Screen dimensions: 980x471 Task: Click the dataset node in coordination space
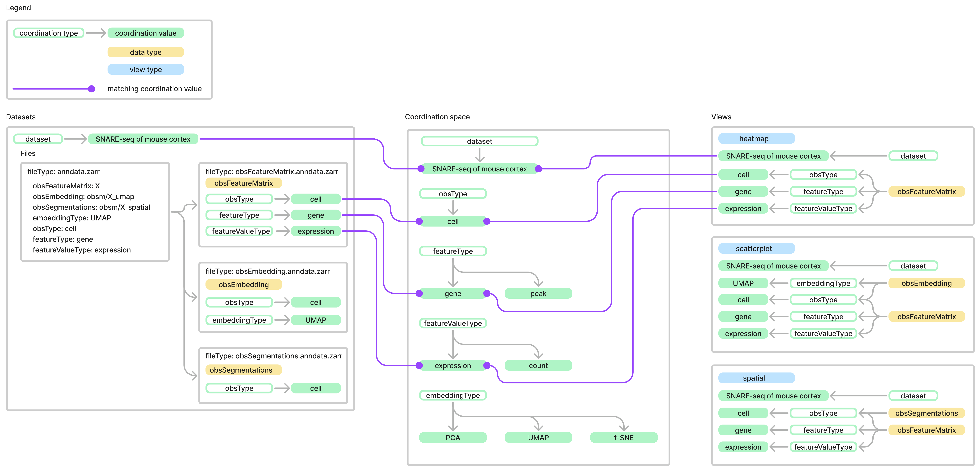click(479, 141)
